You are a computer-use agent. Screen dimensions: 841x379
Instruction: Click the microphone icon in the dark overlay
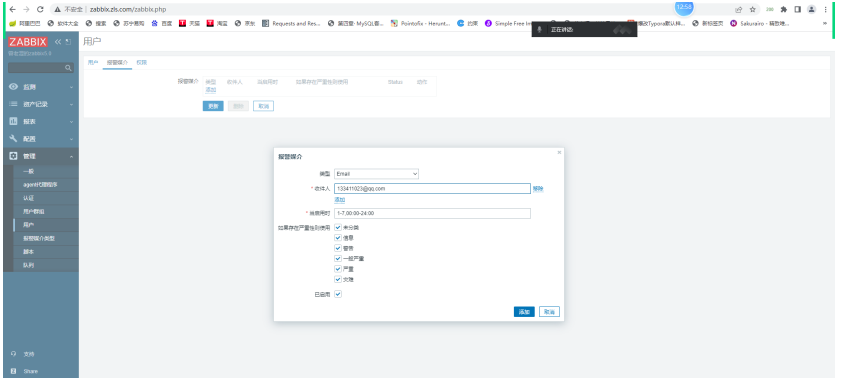[x=540, y=29]
